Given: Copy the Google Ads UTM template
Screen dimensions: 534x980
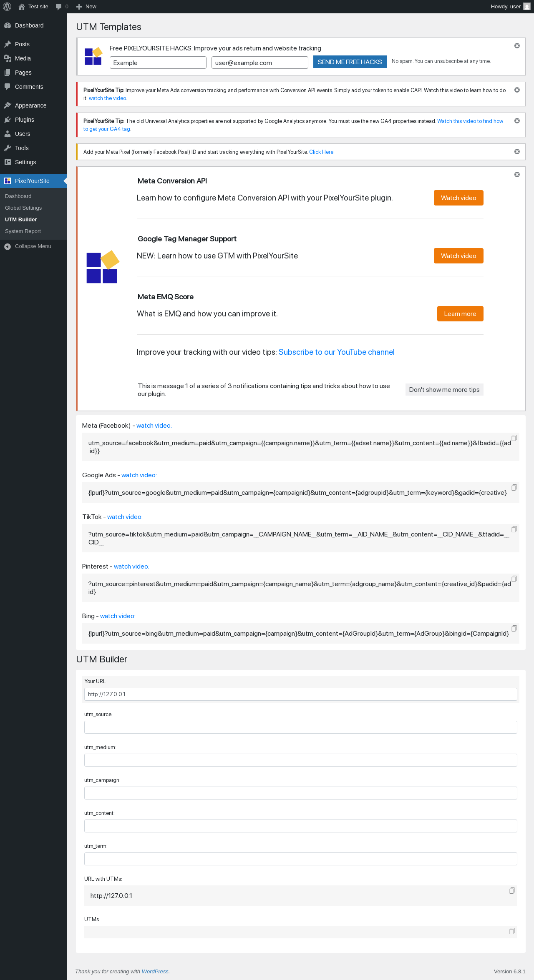Looking at the screenshot, I should 514,488.
